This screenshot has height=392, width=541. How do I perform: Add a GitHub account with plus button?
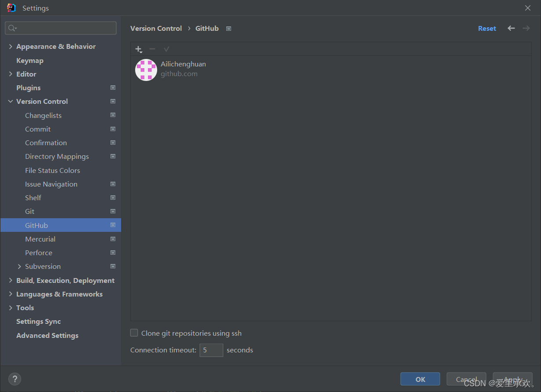click(139, 49)
